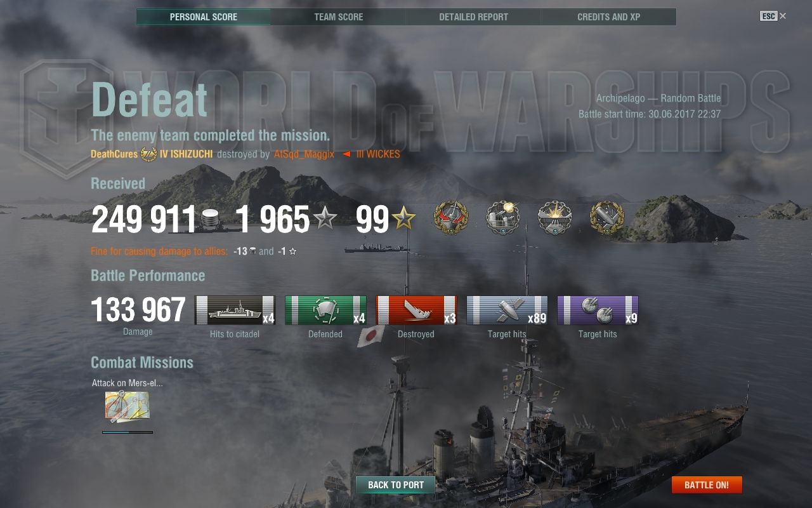Click the fourth gold wreath achievement medal
The height and width of the screenshot is (508, 812).
(x=607, y=218)
